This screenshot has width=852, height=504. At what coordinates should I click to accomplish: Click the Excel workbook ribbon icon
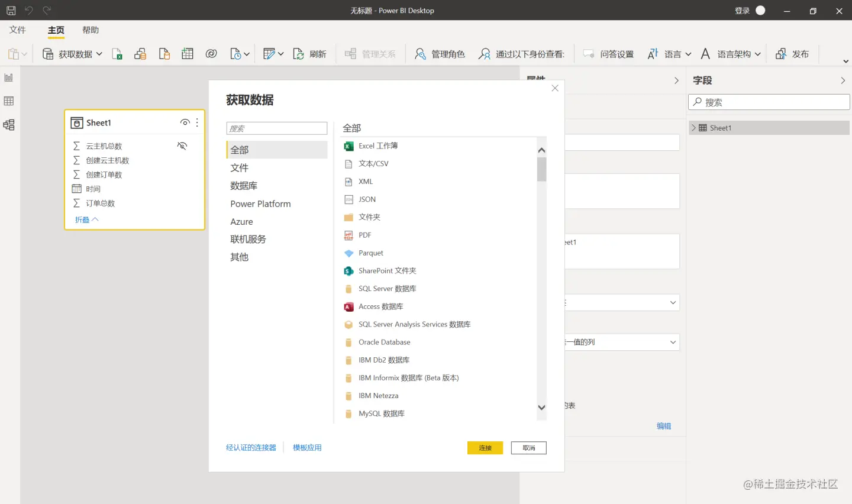[x=117, y=54]
